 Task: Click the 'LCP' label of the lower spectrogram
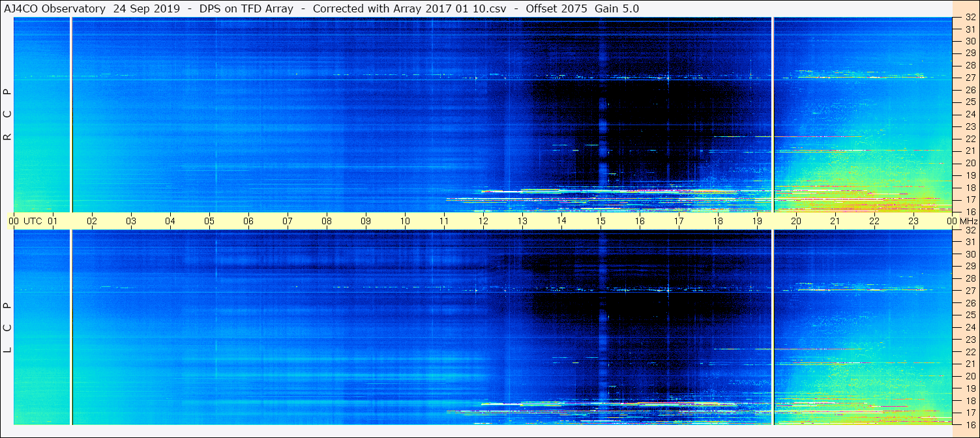pos(8,328)
